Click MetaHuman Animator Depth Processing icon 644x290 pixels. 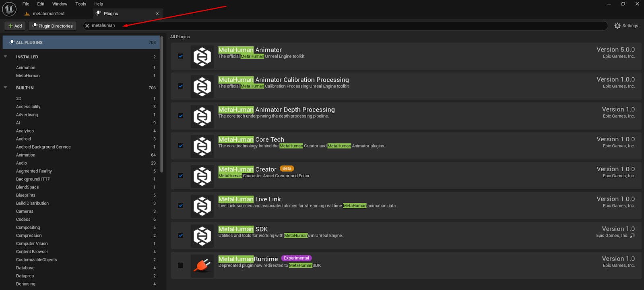point(202,116)
